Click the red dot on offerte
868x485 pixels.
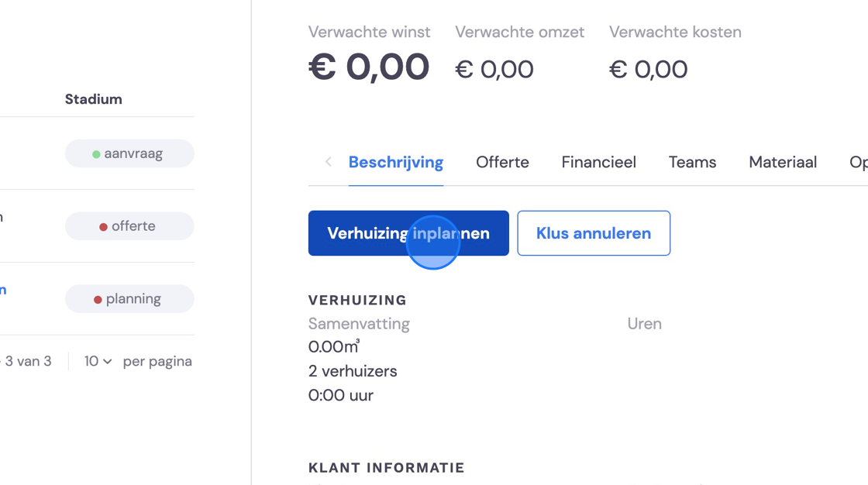(103, 227)
